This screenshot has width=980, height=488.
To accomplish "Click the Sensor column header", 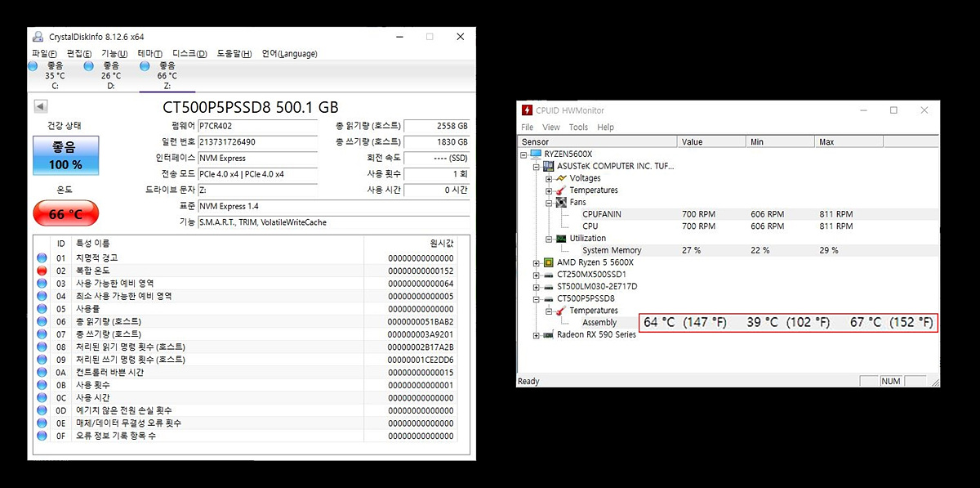I will 598,141.
